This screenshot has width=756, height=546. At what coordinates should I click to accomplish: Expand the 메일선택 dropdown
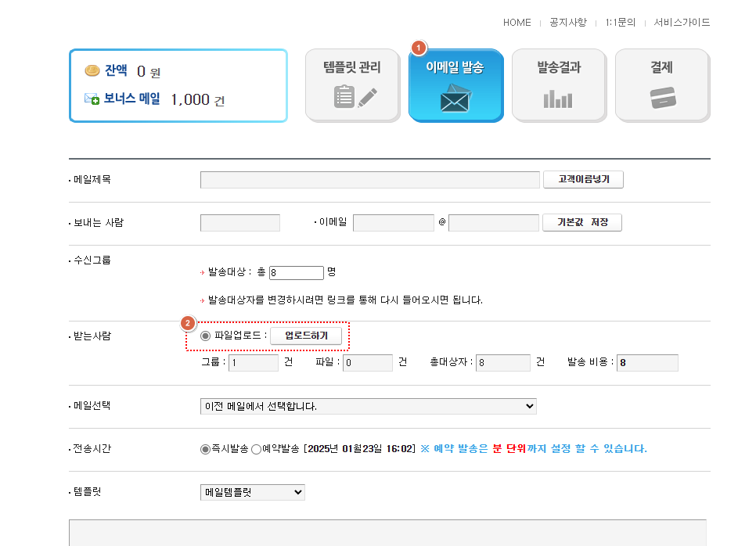369,406
